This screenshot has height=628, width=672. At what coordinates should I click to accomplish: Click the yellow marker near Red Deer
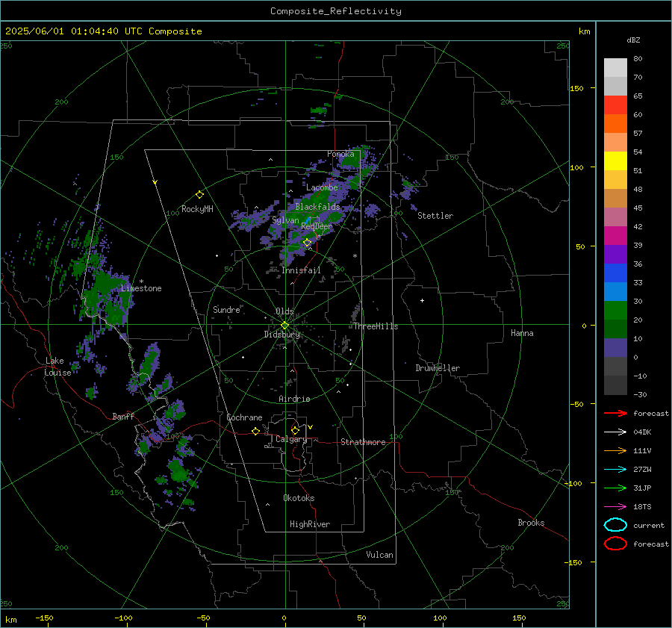pos(307,243)
